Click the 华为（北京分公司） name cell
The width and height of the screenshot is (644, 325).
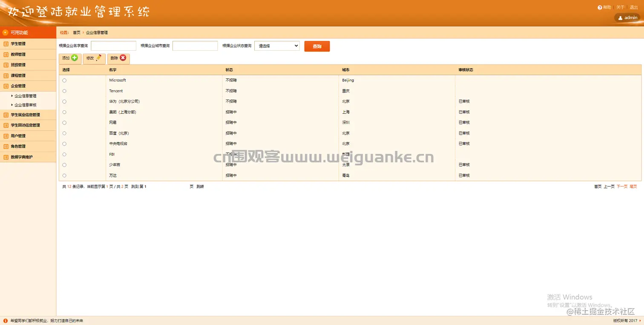tap(164, 101)
